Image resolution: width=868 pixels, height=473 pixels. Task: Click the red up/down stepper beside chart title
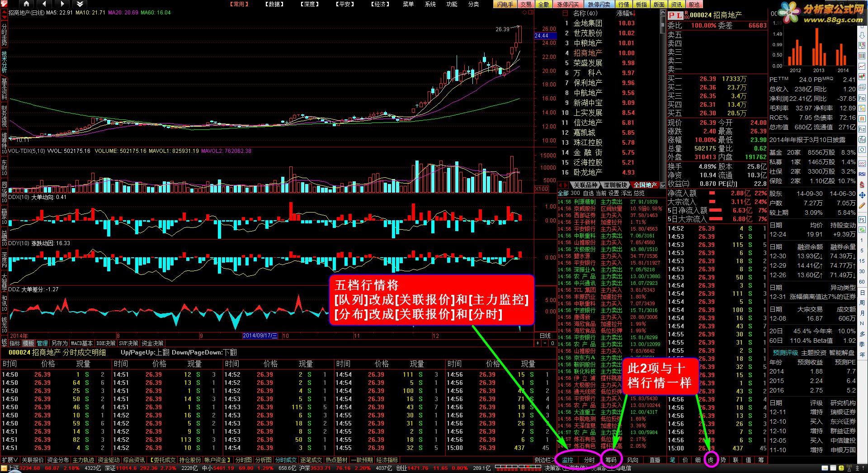[x=5, y=15]
